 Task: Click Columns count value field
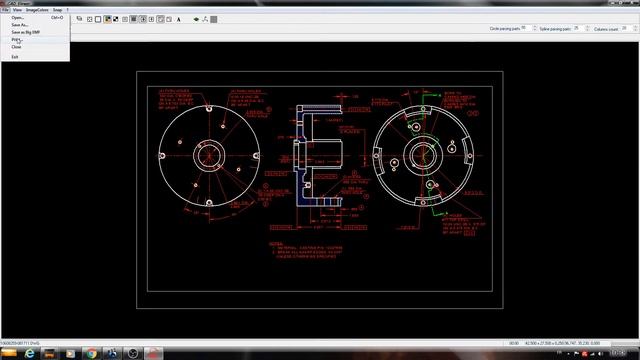[626, 28]
